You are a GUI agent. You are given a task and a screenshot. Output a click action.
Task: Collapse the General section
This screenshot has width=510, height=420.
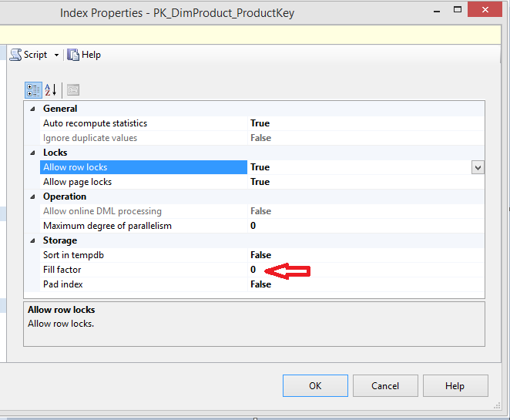tap(32, 109)
